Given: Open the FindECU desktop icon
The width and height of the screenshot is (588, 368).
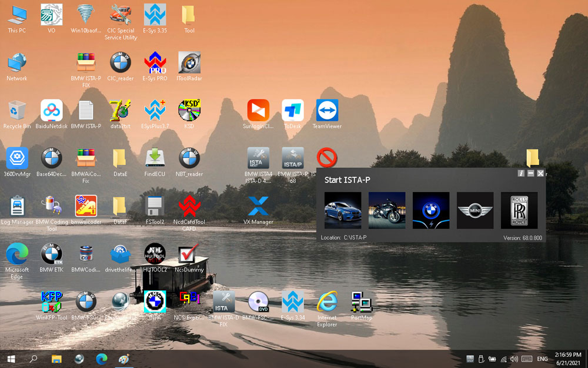Looking at the screenshot, I should coord(155,158).
